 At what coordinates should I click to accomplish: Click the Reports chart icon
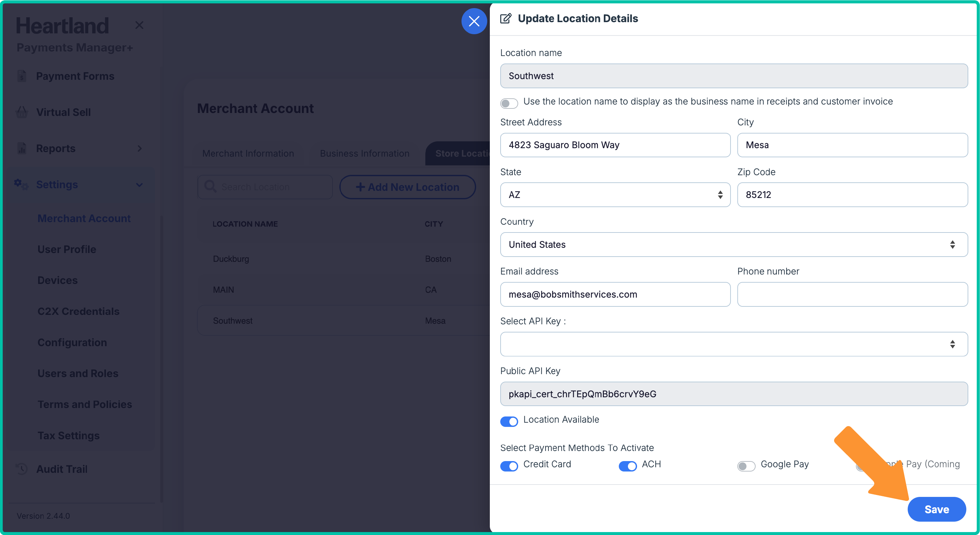pos(22,148)
